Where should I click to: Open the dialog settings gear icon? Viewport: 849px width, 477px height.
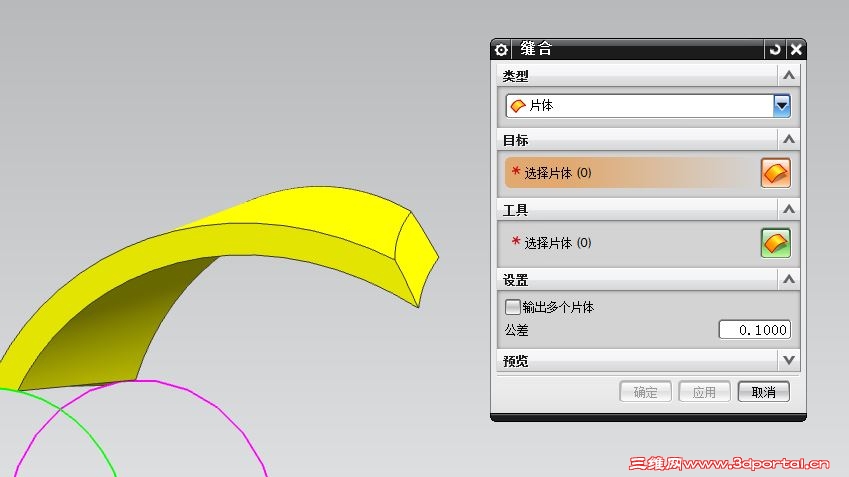click(501, 50)
